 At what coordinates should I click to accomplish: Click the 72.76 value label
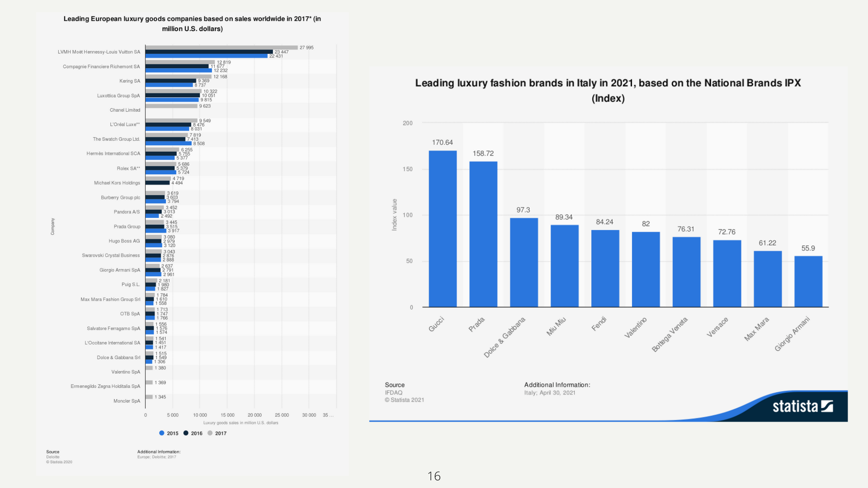[726, 232]
